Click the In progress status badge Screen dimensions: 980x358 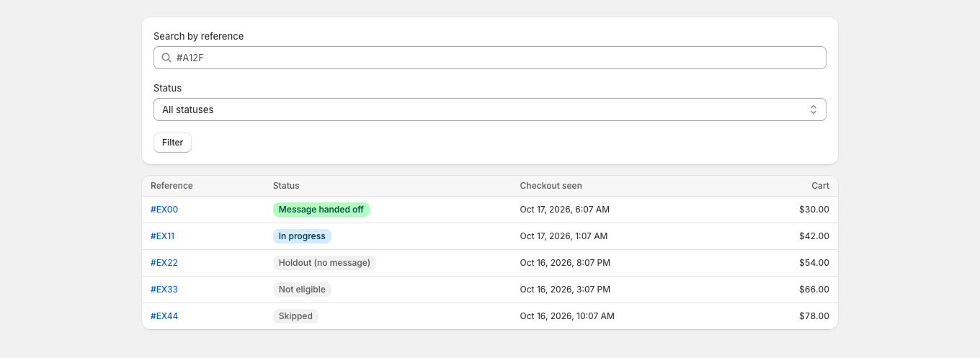(302, 236)
